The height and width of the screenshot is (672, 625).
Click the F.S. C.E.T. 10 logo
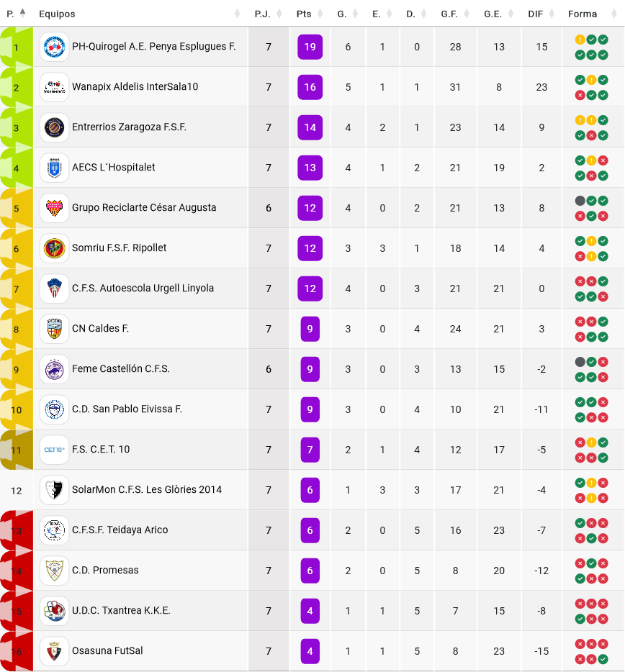pos(55,450)
